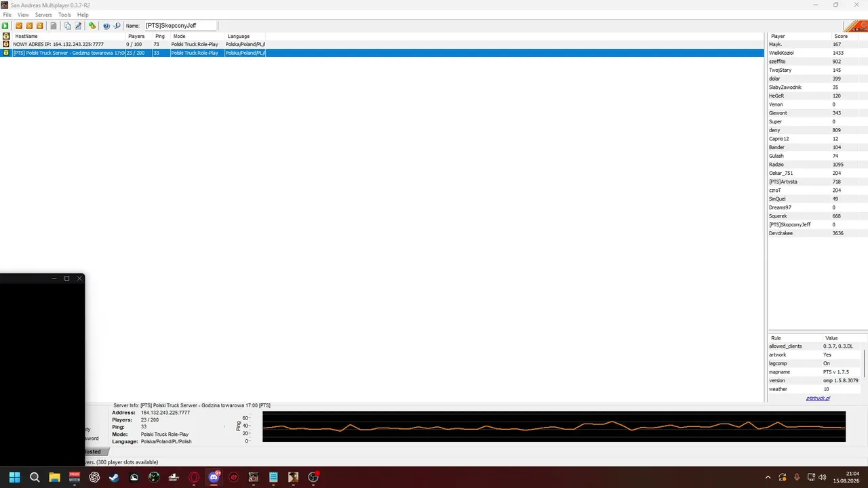
Task: Click the Player column header
Action: [x=799, y=36]
